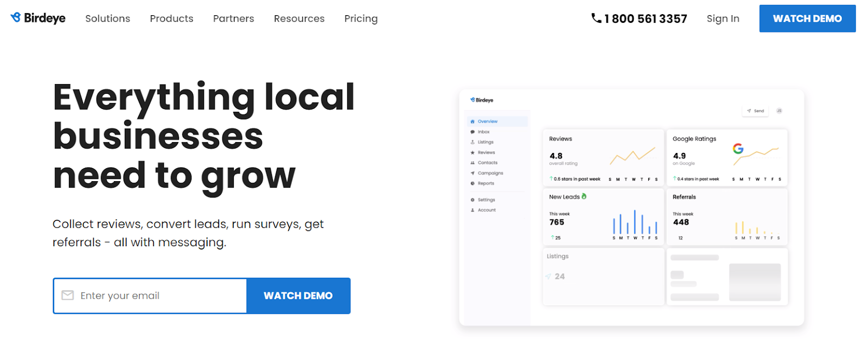Click the Reviews star icon in dashboard sidebar
This screenshot has width=868, height=346.
pyautogui.click(x=473, y=152)
